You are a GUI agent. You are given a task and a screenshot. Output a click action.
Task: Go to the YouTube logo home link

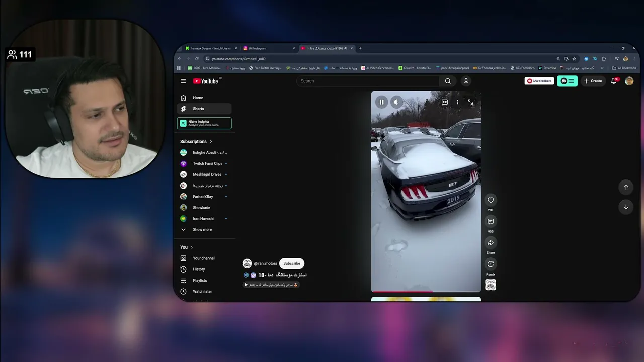click(x=206, y=81)
